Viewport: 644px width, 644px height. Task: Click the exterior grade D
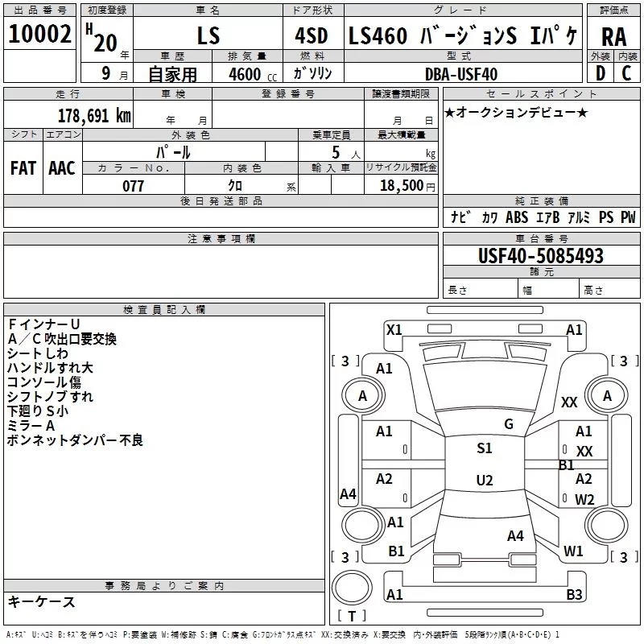pyautogui.click(x=601, y=73)
